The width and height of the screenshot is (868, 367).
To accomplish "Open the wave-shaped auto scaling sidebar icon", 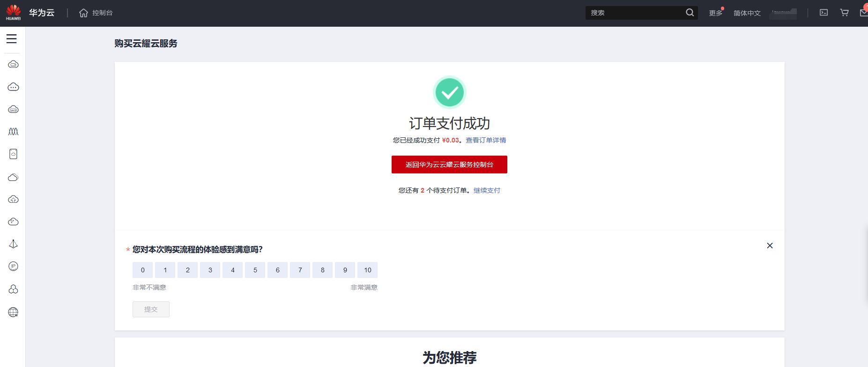I will 13,132.
